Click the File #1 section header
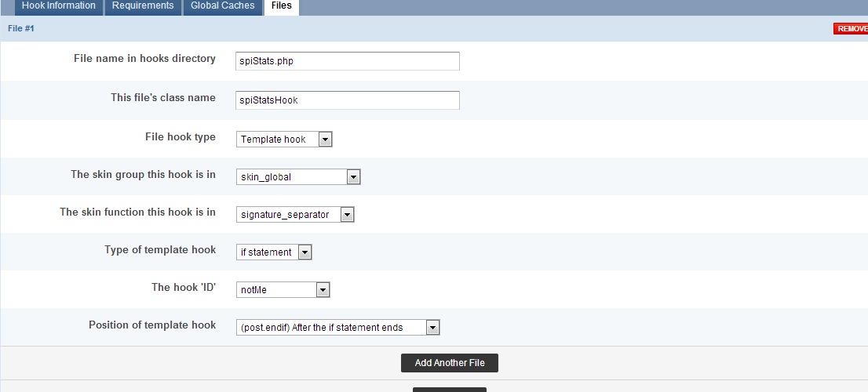Screen dimensions: 868x392 click(x=21, y=28)
